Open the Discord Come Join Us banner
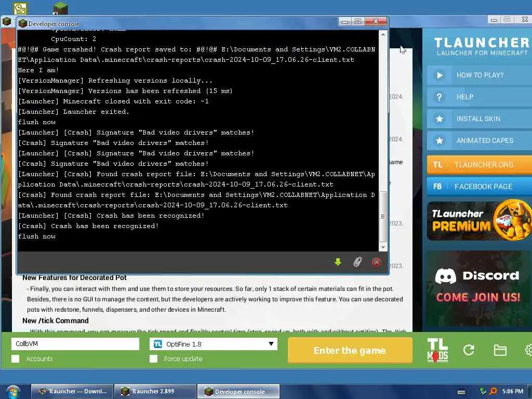Image resolution: width=532 pixels, height=399 pixels. [x=478, y=288]
